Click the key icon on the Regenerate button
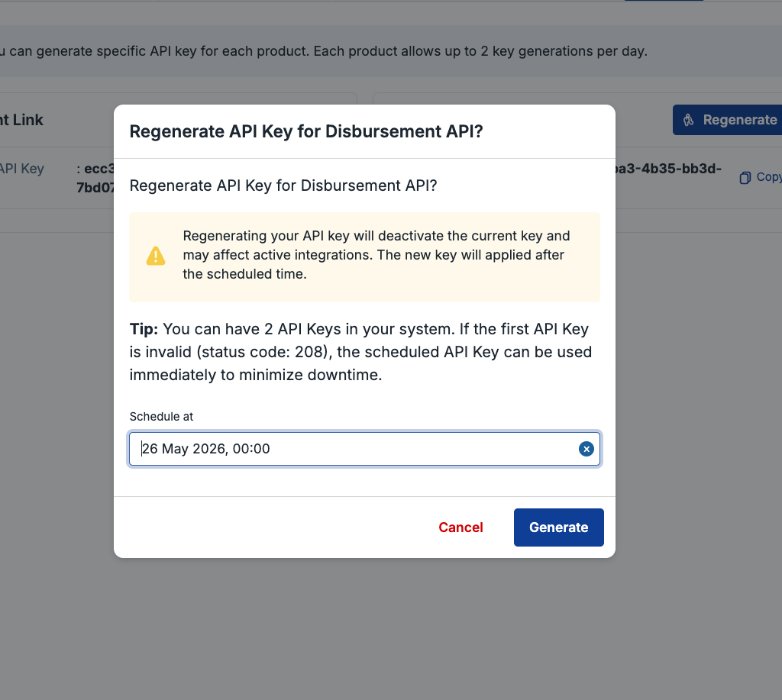Image resolution: width=782 pixels, height=700 pixels. tap(688, 120)
